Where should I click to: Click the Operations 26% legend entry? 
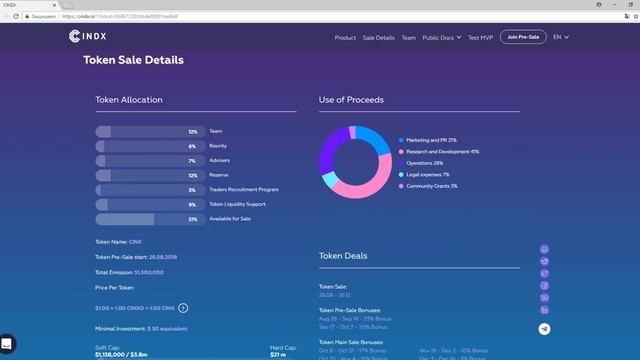coord(421,163)
